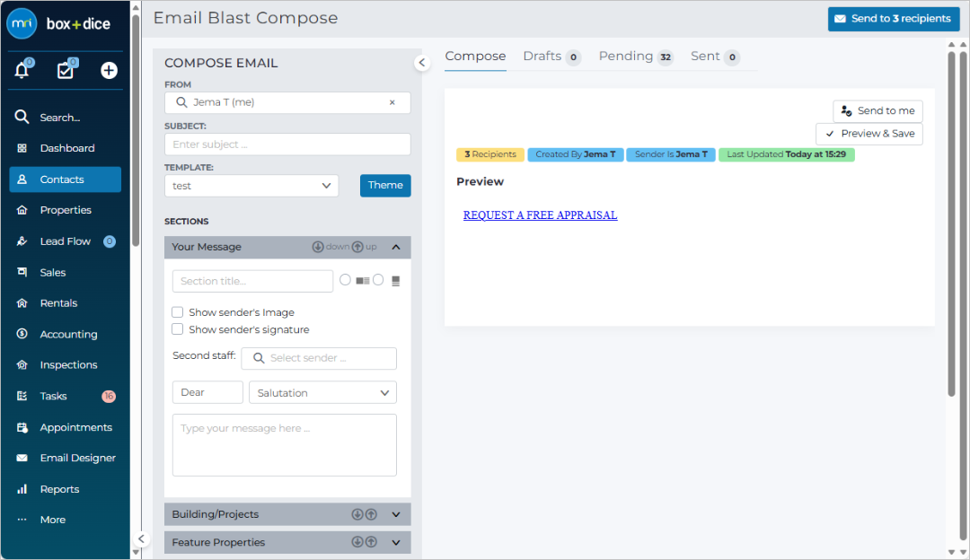This screenshot has height=560, width=970.
Task: Enable Show sender's Image checkbox
Action: [x=178, y=312]
